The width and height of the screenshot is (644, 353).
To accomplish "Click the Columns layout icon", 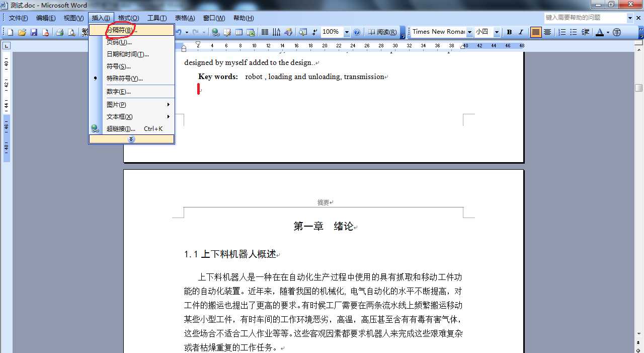I will tap(265, 32).
